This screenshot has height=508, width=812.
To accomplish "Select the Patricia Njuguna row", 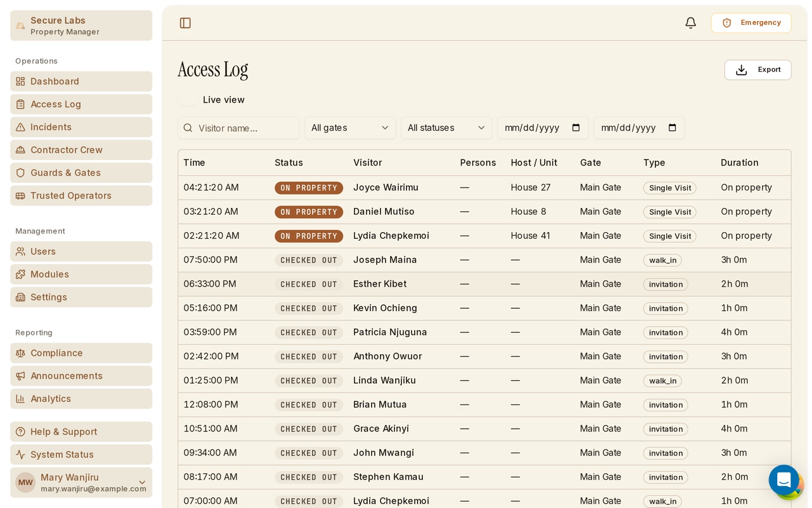I will [484, 332].
